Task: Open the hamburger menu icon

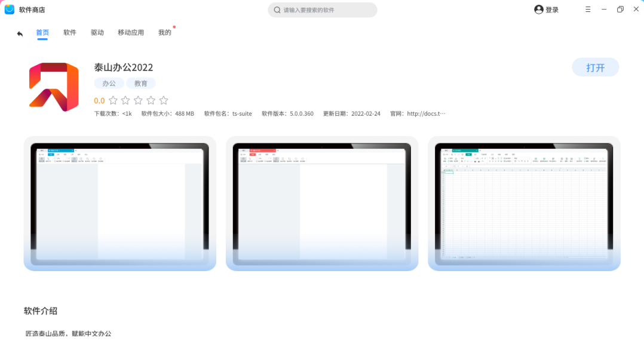Action: point(588,10)
